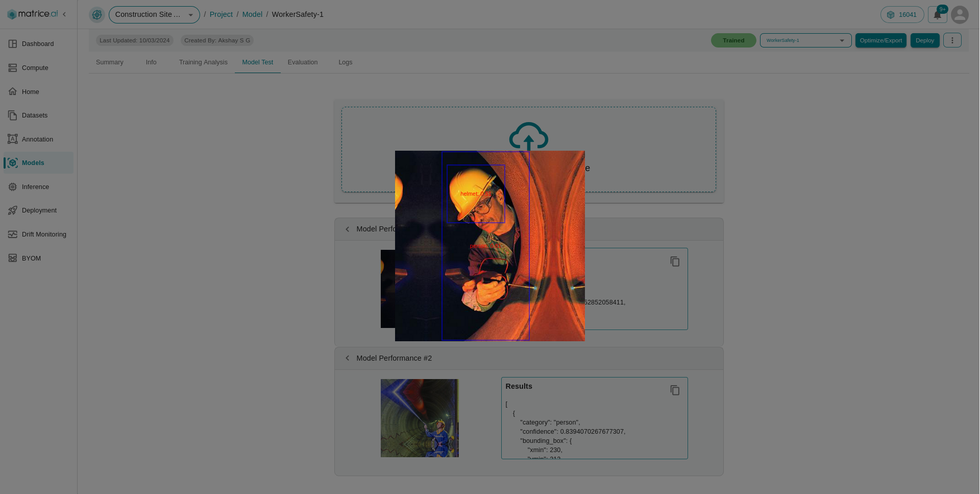Open the BYOM section

(38, 258)
